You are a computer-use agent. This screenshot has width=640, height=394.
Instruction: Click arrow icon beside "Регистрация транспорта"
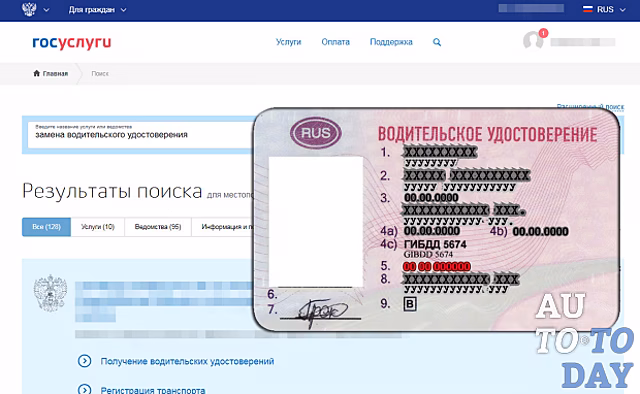tap(84, 390)
